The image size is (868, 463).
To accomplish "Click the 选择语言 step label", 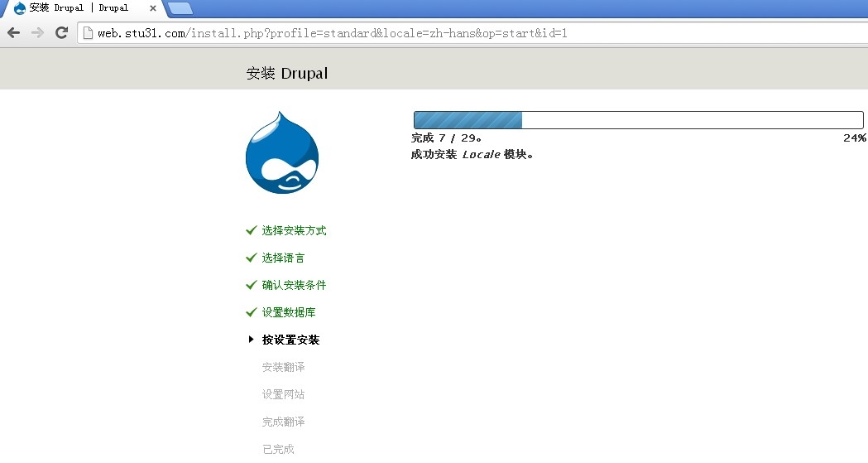I will point(283,258).
